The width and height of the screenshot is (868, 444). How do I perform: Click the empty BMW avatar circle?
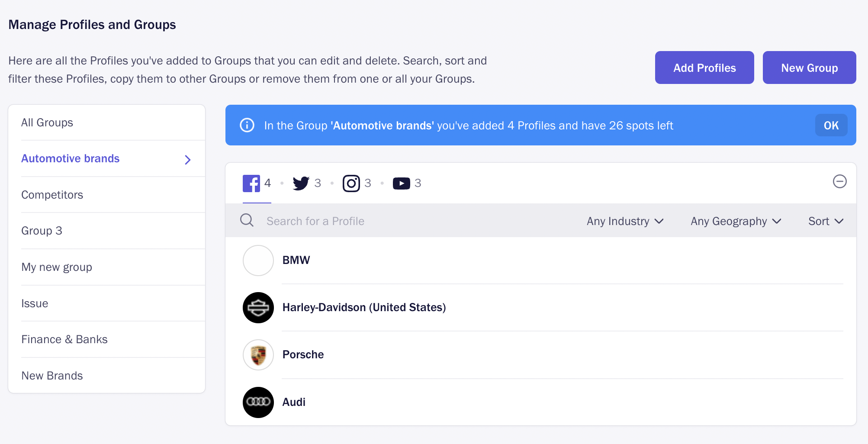(x=258, y=261)
